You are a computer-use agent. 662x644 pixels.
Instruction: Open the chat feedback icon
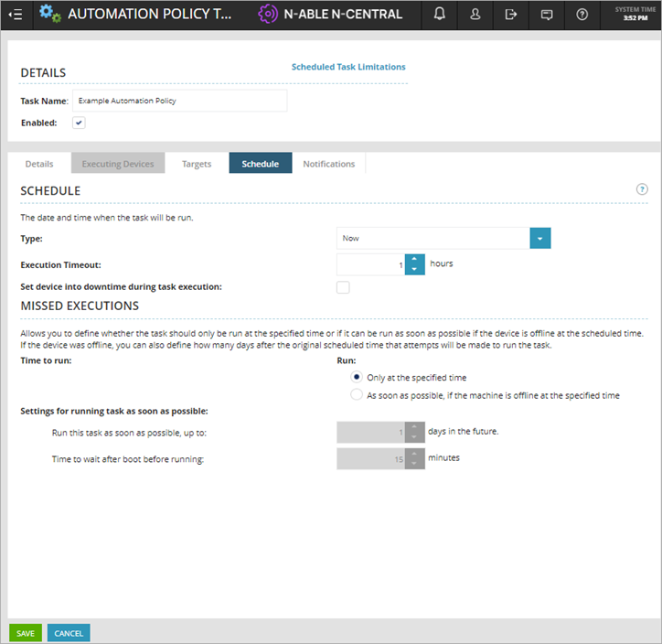(547, 16)
